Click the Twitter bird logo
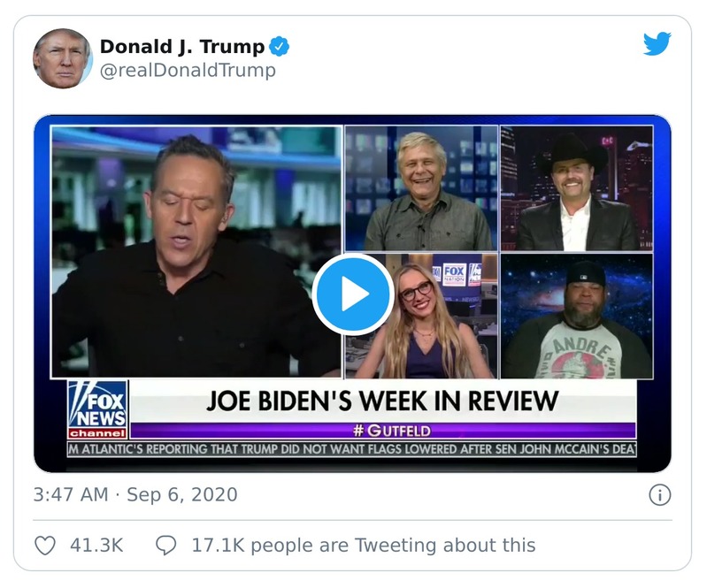This screenshot has width=707, height=588. (x=657, y=44)
